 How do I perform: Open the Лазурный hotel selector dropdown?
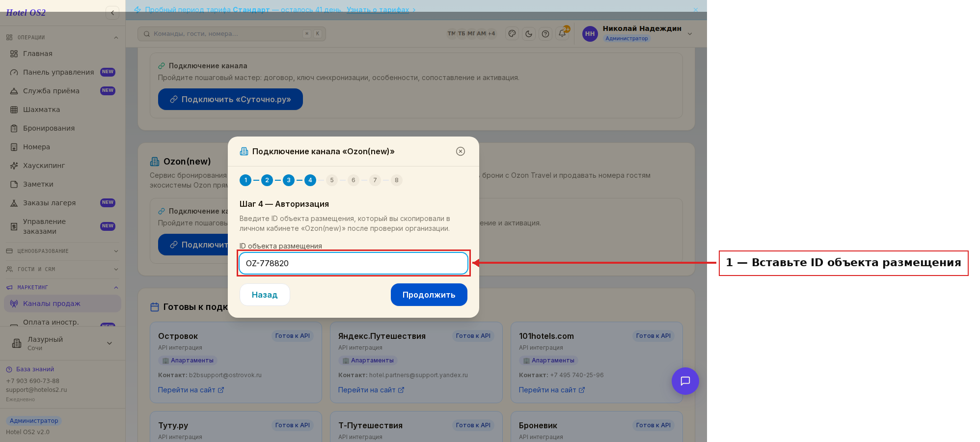point(62,343)
